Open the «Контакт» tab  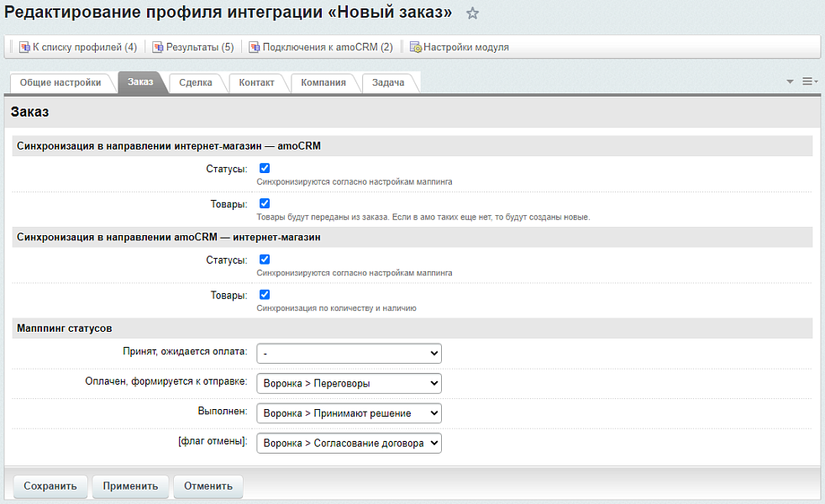click(x=258, y=83)
